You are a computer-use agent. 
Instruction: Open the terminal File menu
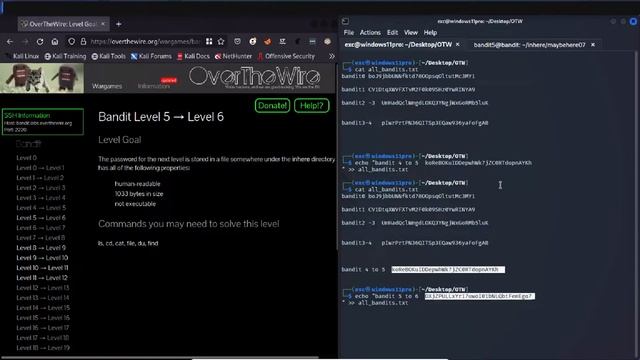tap(349, 33)
